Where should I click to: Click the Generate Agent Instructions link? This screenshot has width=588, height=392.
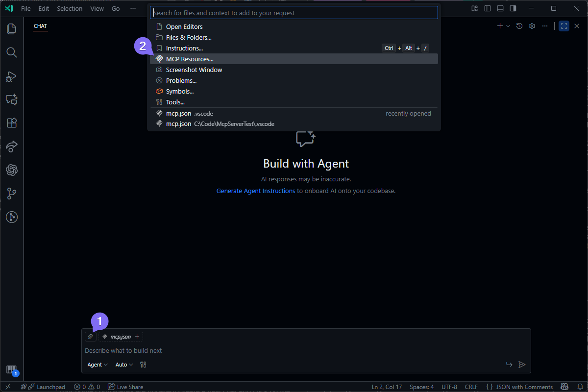tap(255, 191)
